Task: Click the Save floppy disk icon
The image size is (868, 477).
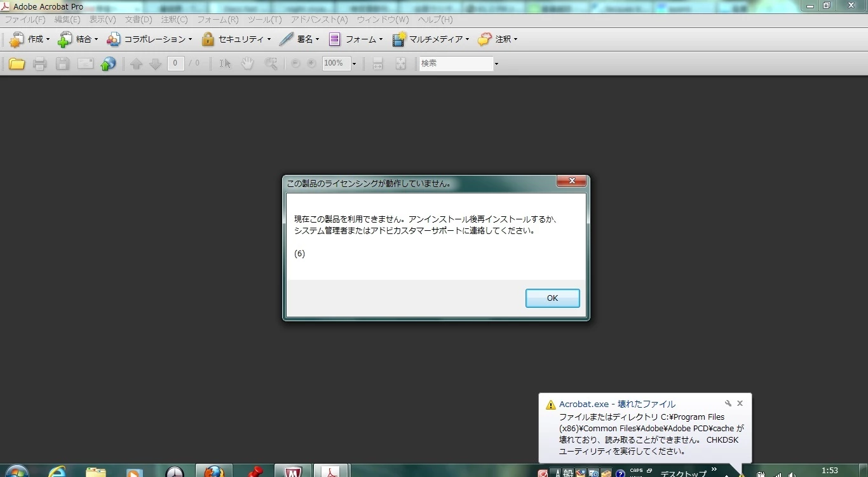Action: coord(62,64)
